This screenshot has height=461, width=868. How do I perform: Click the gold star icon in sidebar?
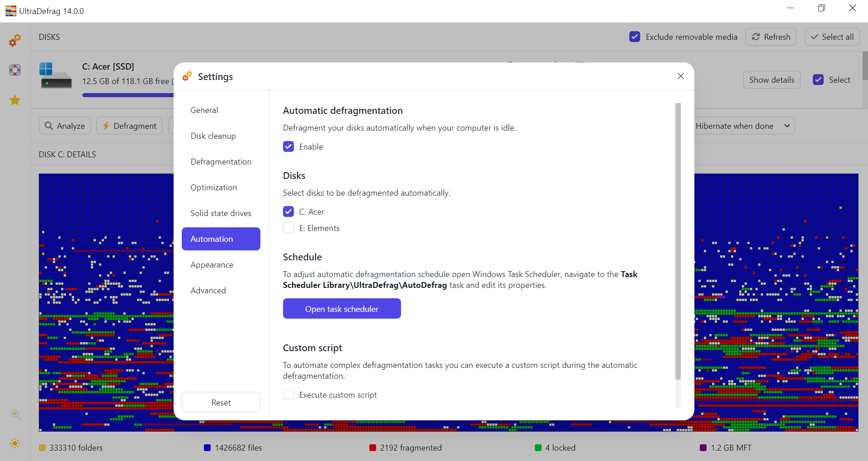click(15, 100)
